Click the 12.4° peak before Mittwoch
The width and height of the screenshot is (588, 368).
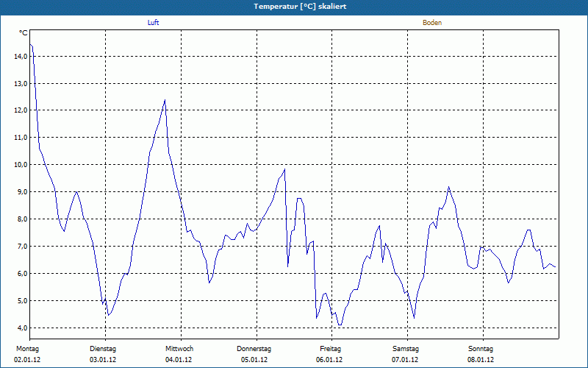[165, 100]
